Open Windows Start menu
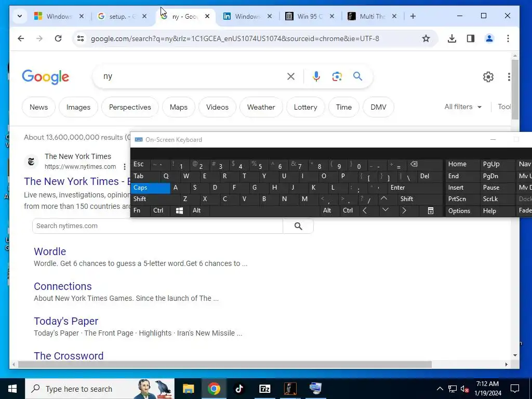 pyautogui.click(x=12, y=389)
